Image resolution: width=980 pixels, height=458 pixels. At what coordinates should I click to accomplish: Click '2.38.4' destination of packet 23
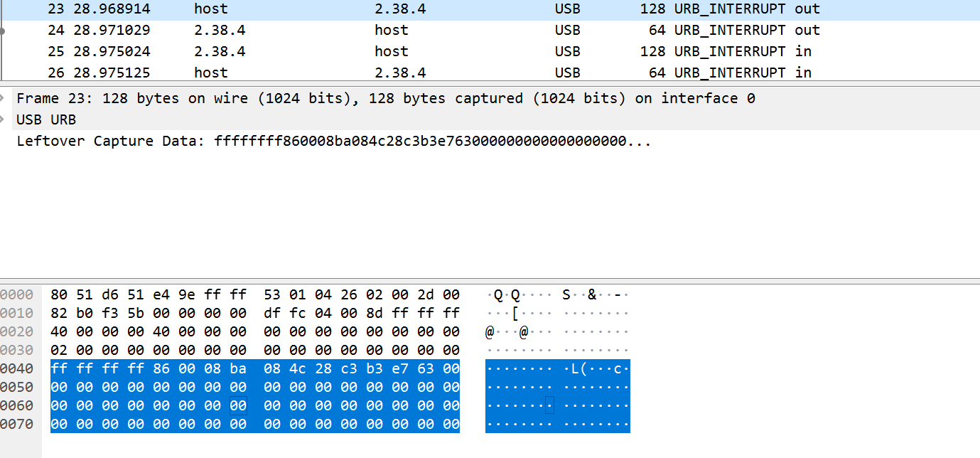point(400,9)
